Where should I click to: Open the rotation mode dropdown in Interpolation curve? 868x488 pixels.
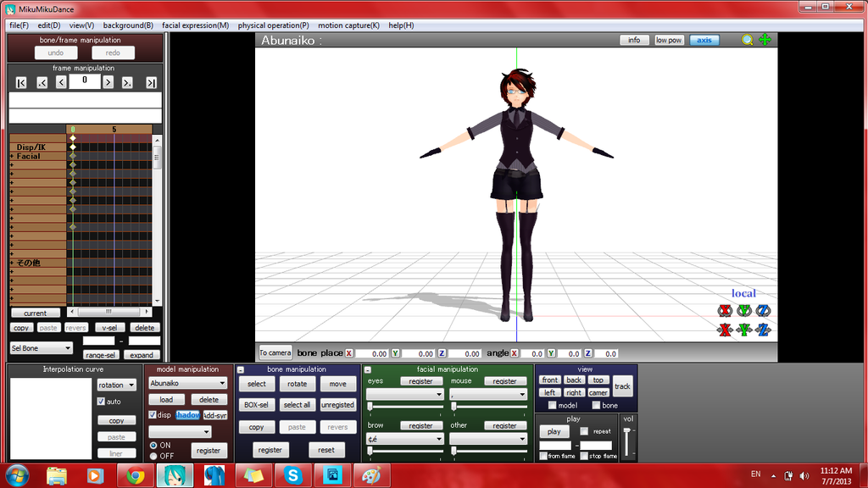coord(116,385)
